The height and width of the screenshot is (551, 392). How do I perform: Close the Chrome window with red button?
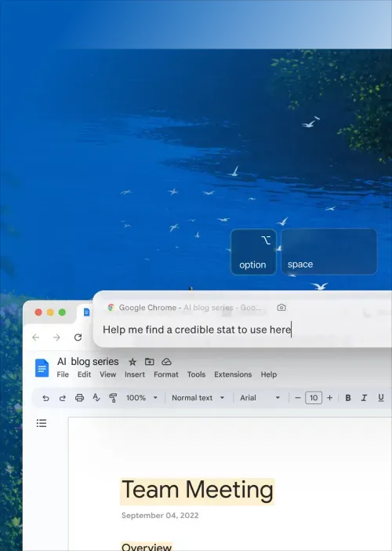(38, 312)
